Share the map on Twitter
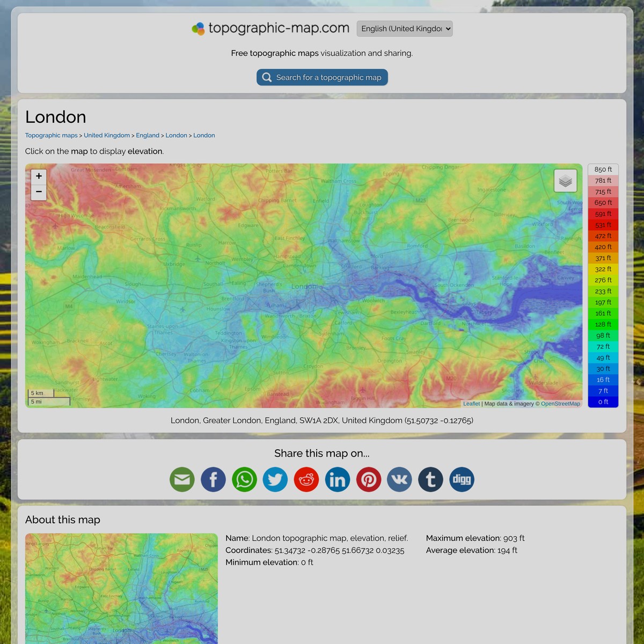The width and height of the screenshot is (644, 644). tap(275, 479)
